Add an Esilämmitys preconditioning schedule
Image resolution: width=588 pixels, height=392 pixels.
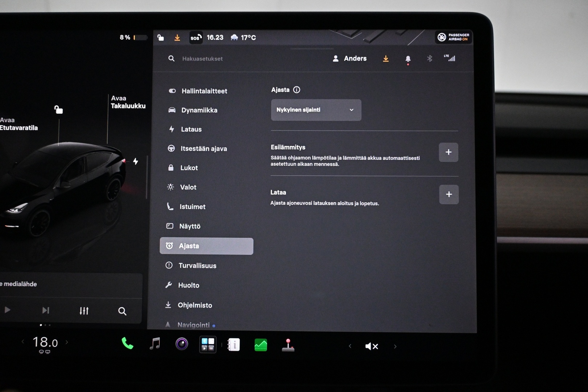[449, 152]
